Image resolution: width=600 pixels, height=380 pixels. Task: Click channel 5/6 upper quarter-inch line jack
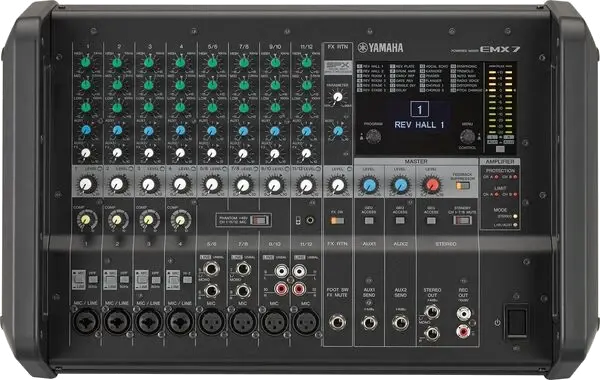click(212, 269)
